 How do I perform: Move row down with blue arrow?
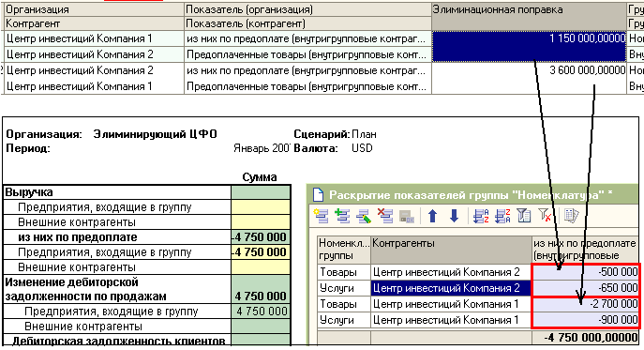click(x=454, y=216)
